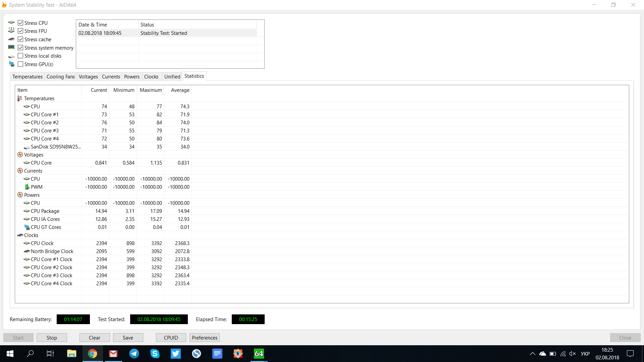Switch to the Temperatures tab
Image resolution: width=644 pixels, height=362 pixels.
(x=28, y=77)
